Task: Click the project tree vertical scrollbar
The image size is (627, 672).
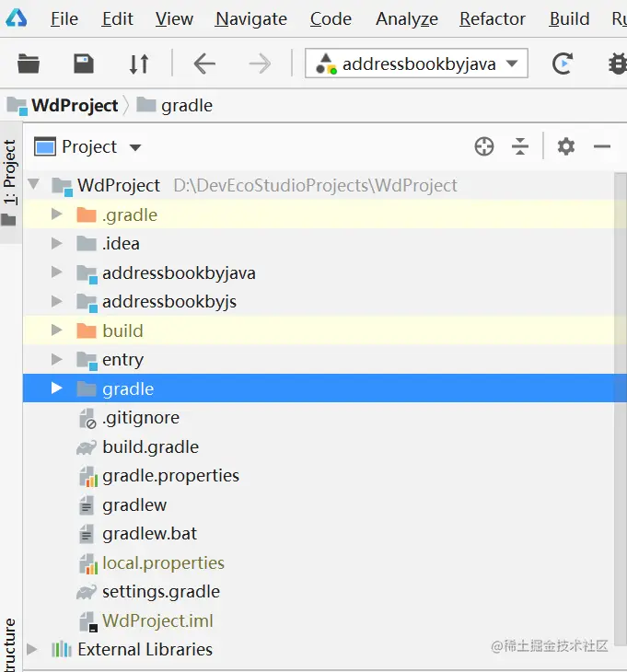Action: [x=621, y=410]
